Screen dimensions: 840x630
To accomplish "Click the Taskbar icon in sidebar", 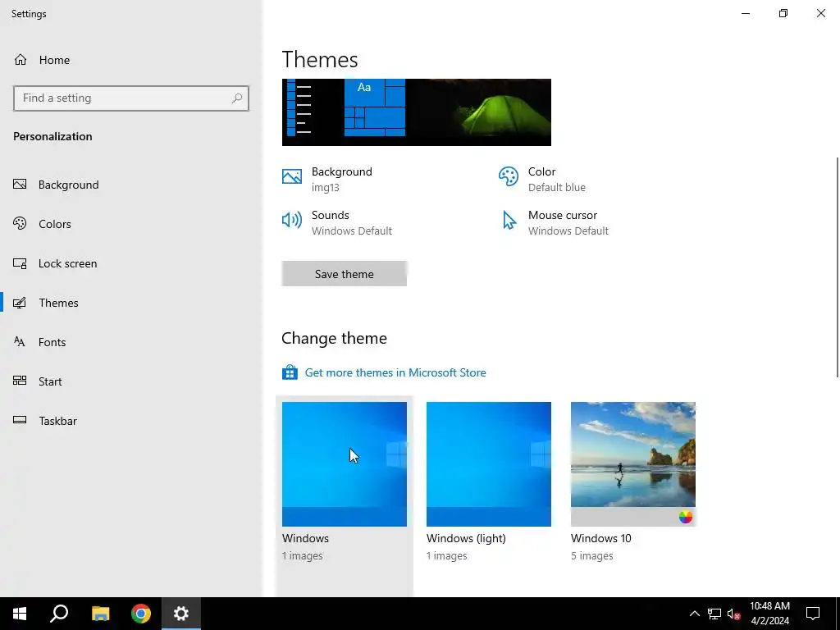I will click(x=20, y=420).
